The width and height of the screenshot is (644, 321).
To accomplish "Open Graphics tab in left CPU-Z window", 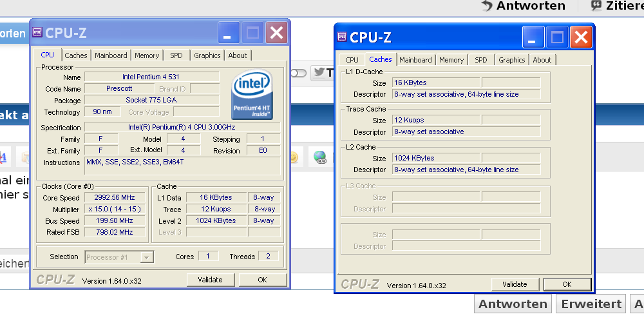I will pos(207,55).
